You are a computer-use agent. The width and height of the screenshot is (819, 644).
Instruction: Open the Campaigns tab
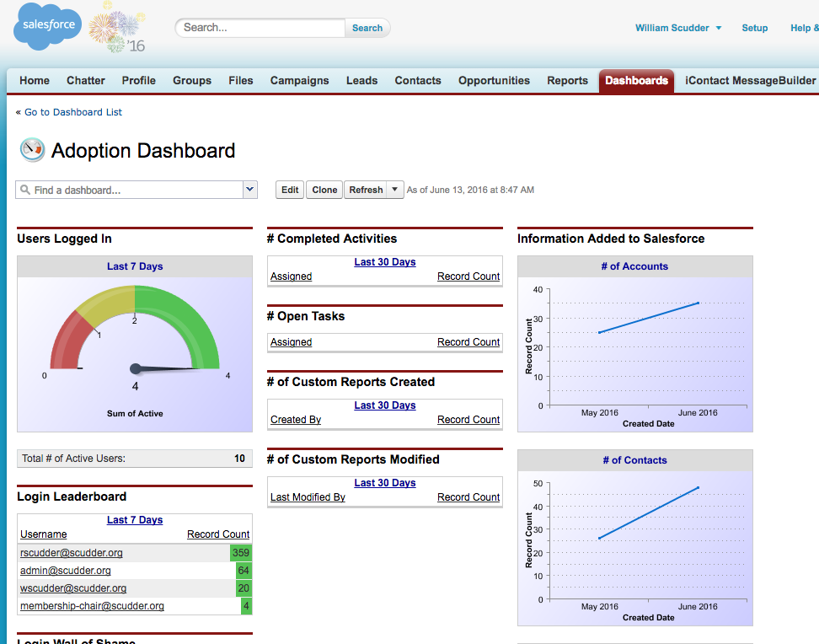[x=299, y=81]
